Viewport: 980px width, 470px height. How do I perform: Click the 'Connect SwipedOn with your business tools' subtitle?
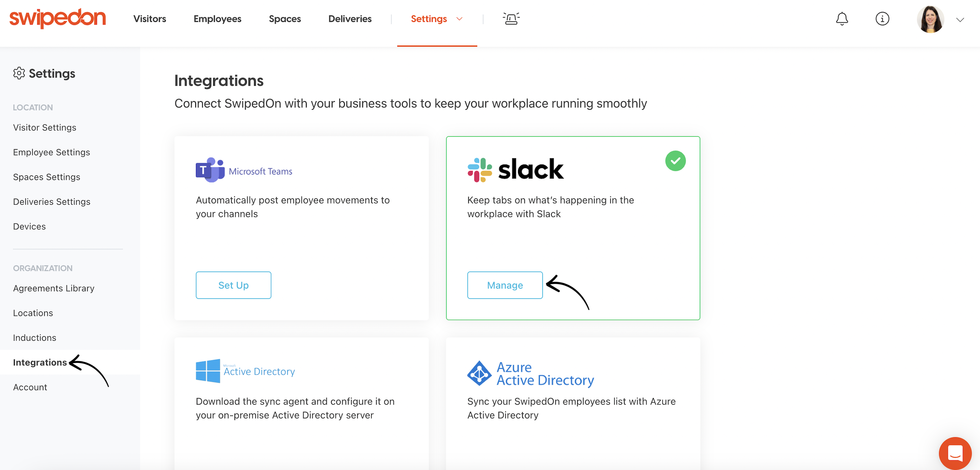(x=410, y=103)
